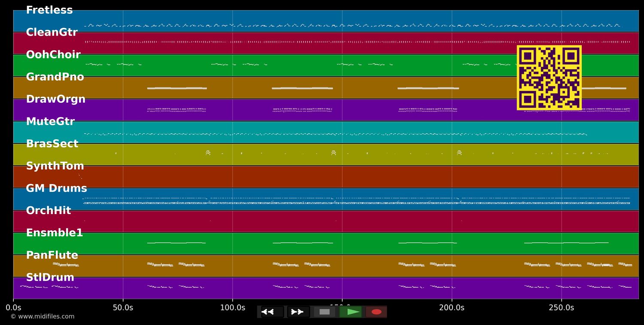
Task: Select the Fretless track label
Action: pyautogui.click(x=49, y=10)
